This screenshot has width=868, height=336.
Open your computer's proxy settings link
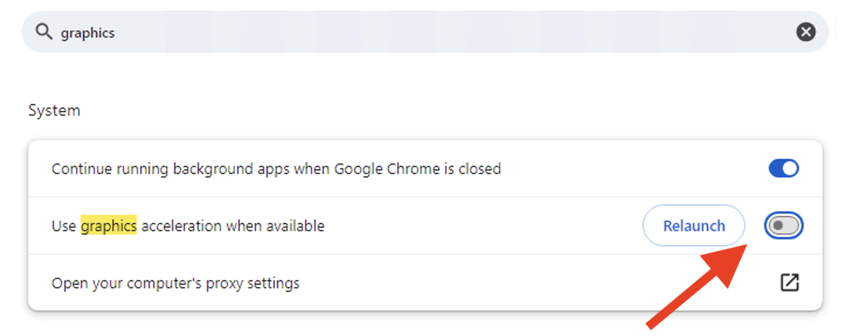(x=175, y=283)
